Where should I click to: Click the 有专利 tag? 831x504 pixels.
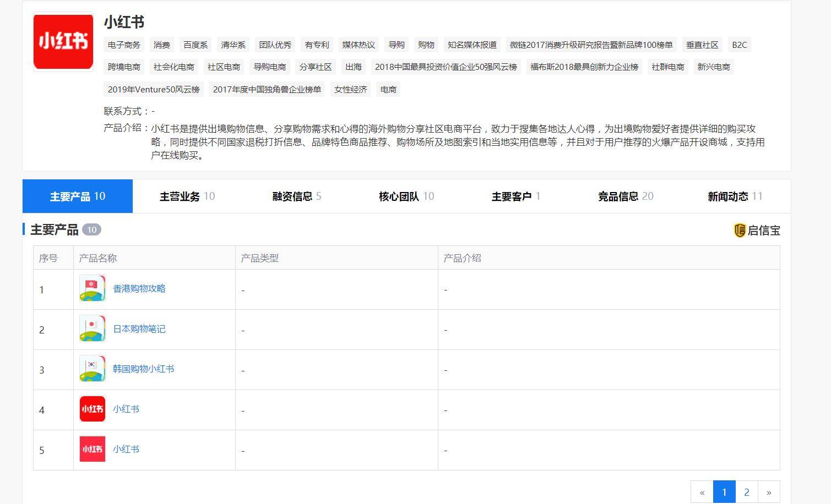click(x=317, y=45)
